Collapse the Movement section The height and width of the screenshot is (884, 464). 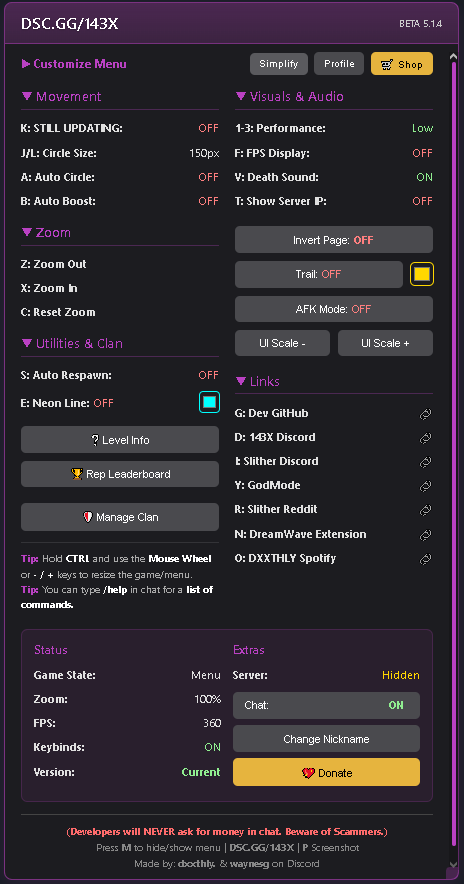tap(61, 96)
